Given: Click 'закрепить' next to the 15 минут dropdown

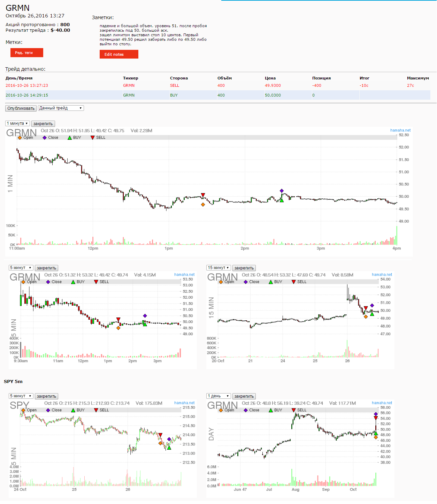Looking at the screenshot, I should click(x=244, y=268).
